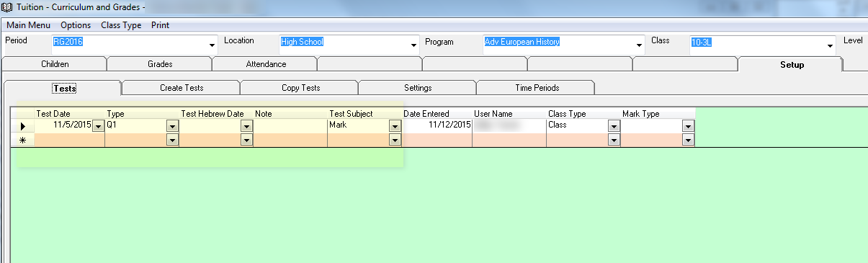Open Type dropdown in Q1 row
Image resolution: width=868 pixels, height=263 pixels.
pyautogui.click(x=172, y=125)
